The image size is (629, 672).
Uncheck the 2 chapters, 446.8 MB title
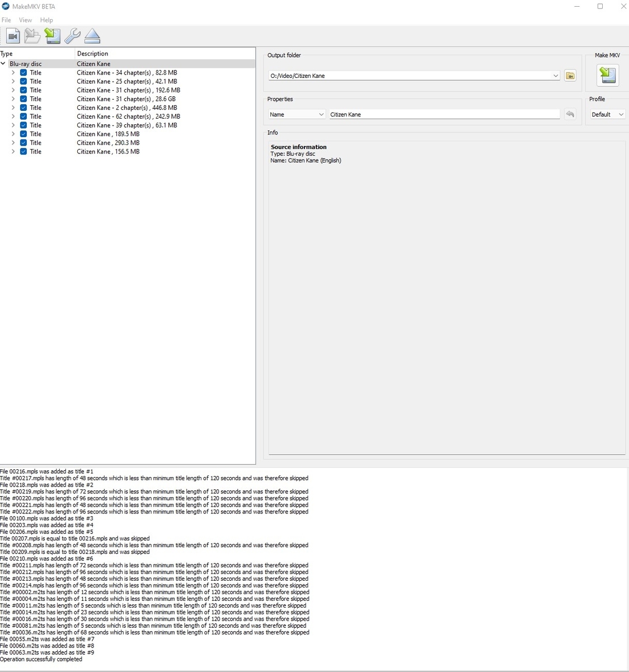[24, 108]
